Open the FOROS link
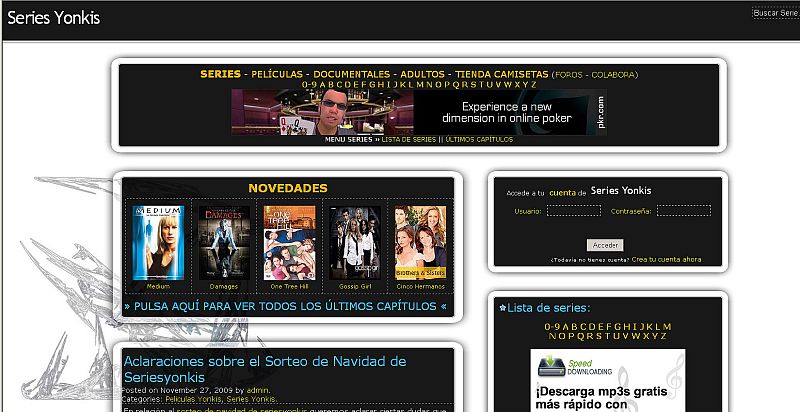This screenshot has height=412, width=800. coord(567,75)
